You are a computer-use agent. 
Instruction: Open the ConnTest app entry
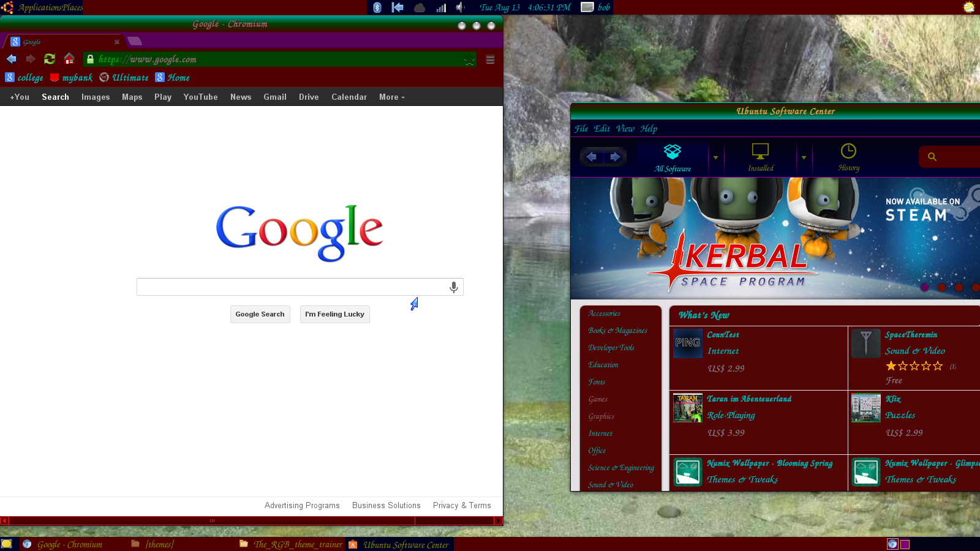coord(758,358)
